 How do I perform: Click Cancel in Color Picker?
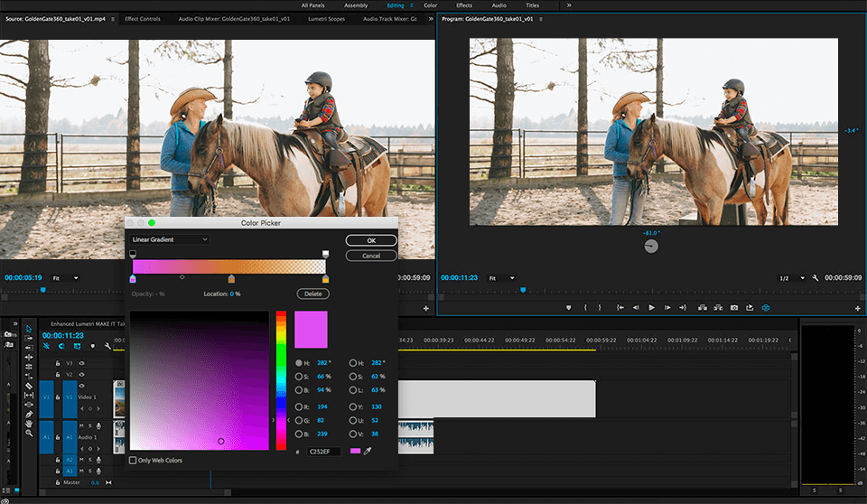371,256
